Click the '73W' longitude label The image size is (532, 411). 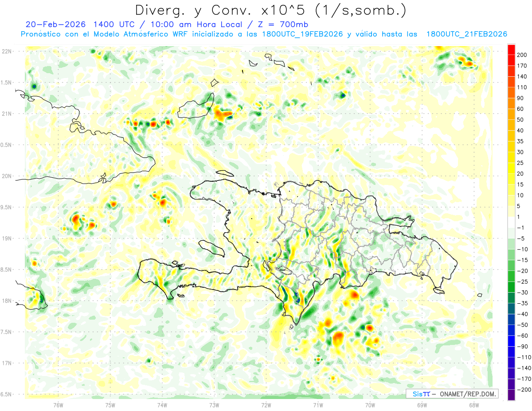214,405
